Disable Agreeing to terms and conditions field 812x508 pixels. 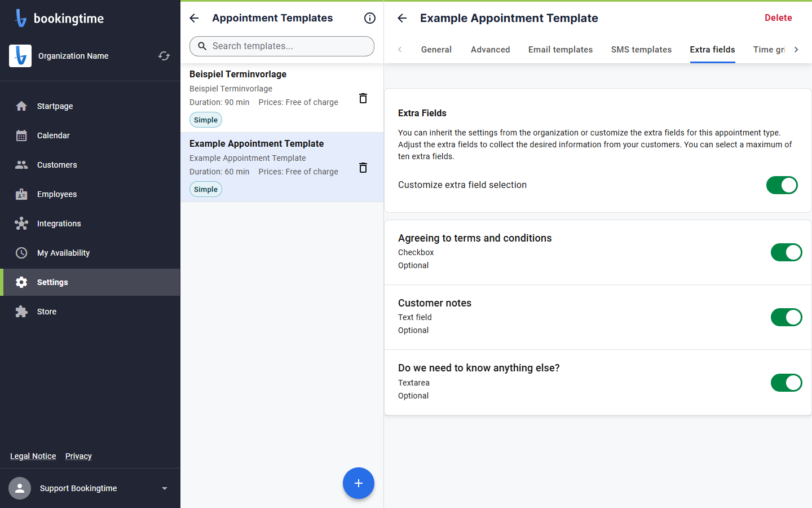(786, 252)
